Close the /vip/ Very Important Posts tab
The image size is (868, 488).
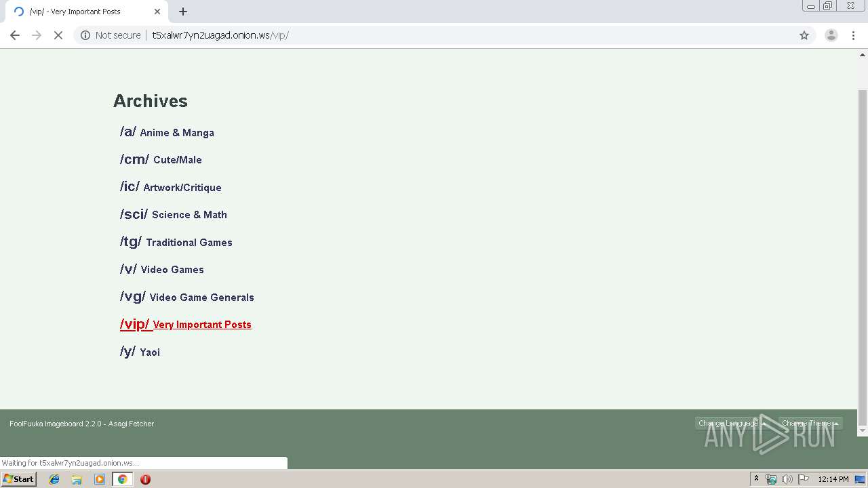157,12
